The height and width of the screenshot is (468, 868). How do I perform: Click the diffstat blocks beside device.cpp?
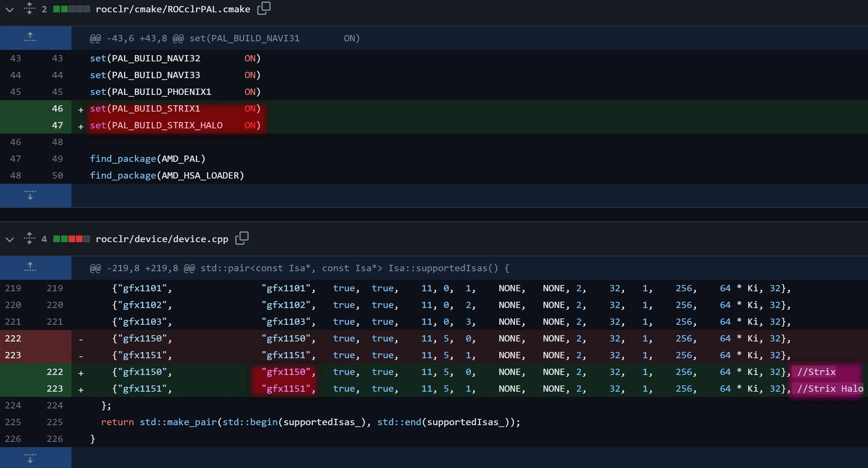(71, 239)
